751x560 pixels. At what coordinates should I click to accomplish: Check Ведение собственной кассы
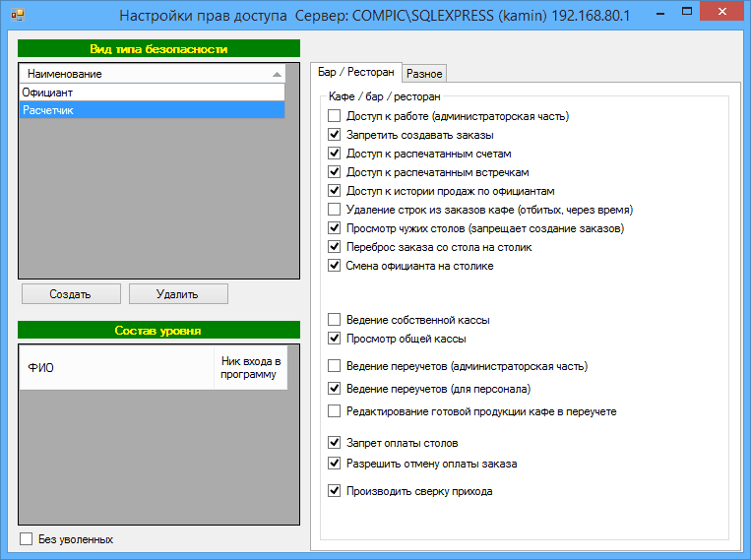(x=335, y=320)
